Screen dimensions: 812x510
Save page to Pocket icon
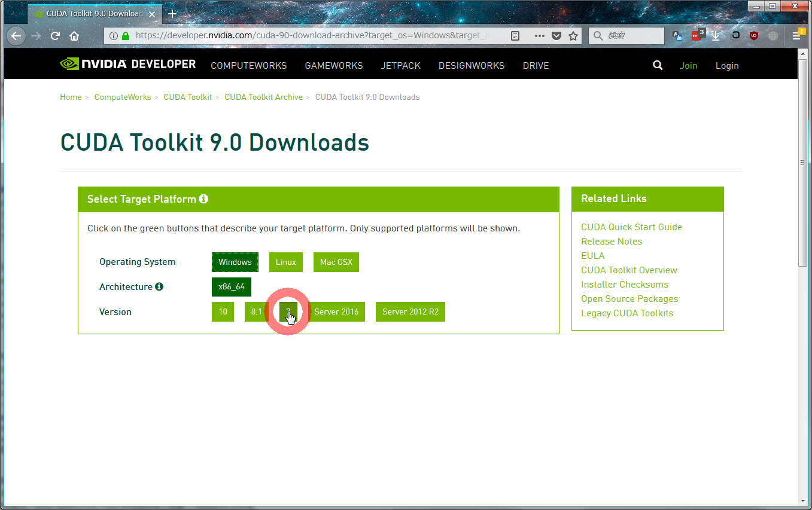pyautogui.click(x=556, y=36)
